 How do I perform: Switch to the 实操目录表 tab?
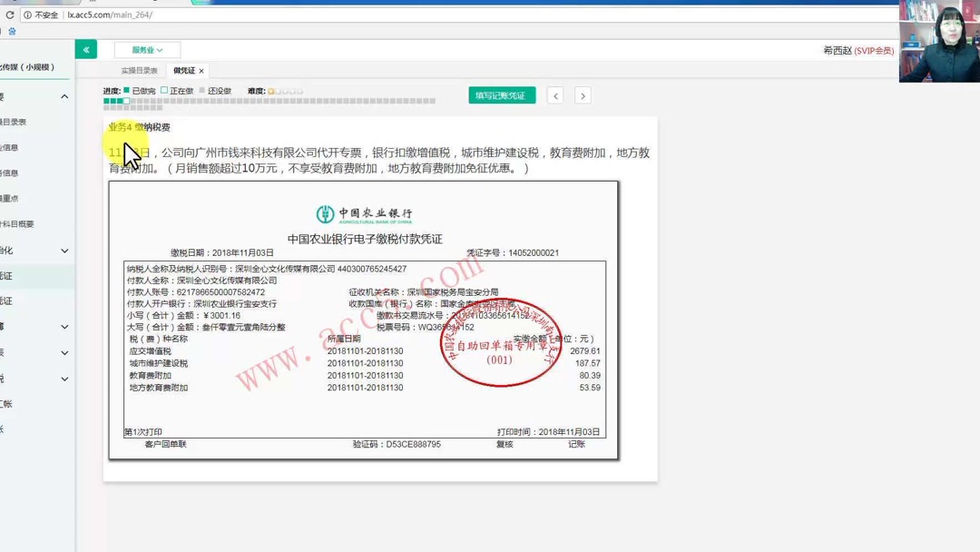point(138,72)
